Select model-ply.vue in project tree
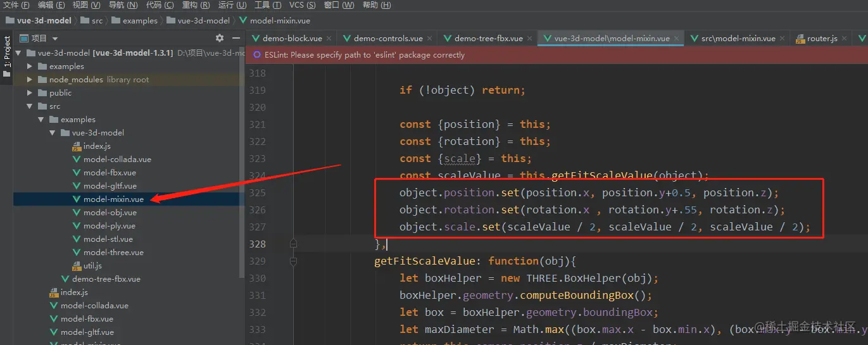Screen dimensions: 868x345 110,226
